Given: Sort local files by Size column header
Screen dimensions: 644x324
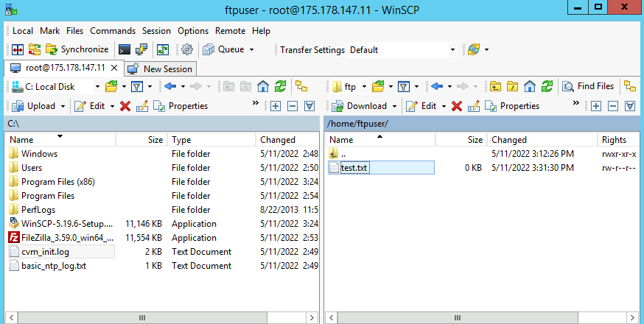Looking at the screenshot, I should click(x=141, y=140).
